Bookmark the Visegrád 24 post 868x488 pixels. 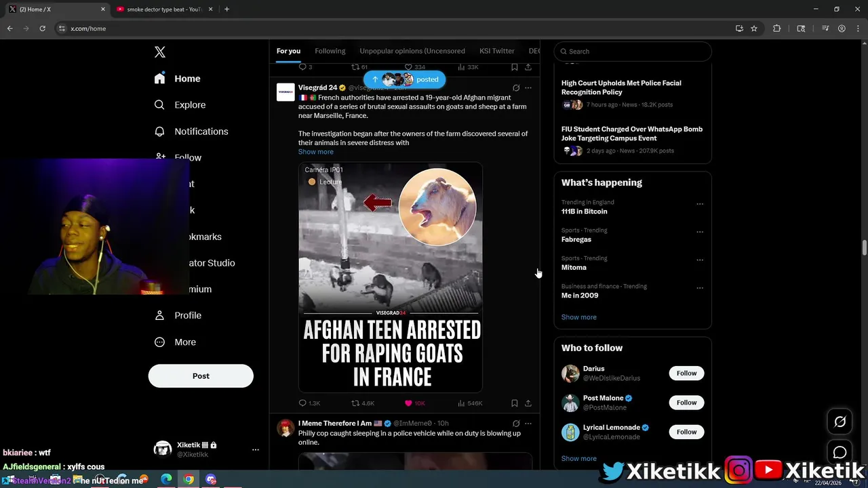click(x=515, y=403)
